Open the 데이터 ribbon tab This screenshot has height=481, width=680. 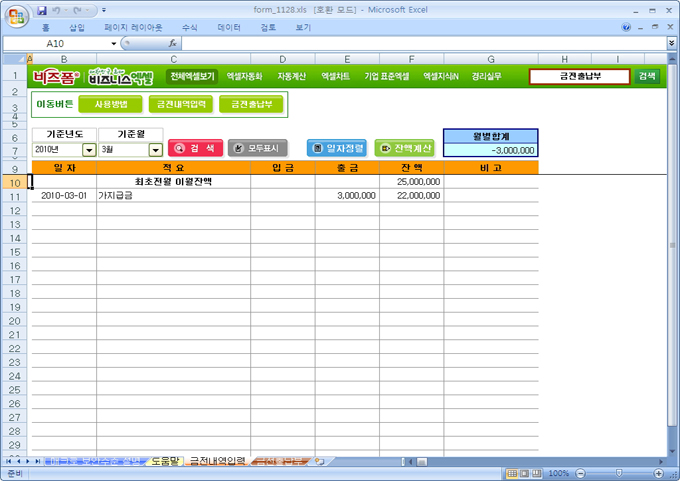pyautogui.click(x=229, y=28)
